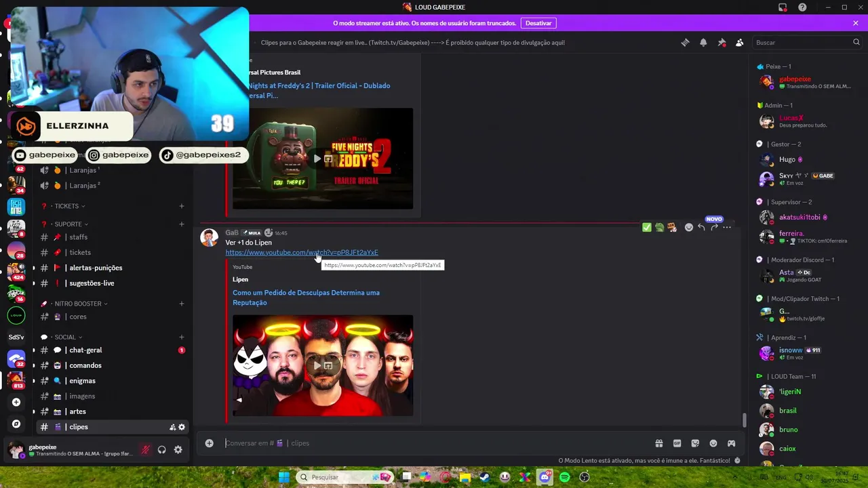This screenshot has height=488, width=868.
Task: Dismiss the purple streamer mode banner
Action: point(856,23)
